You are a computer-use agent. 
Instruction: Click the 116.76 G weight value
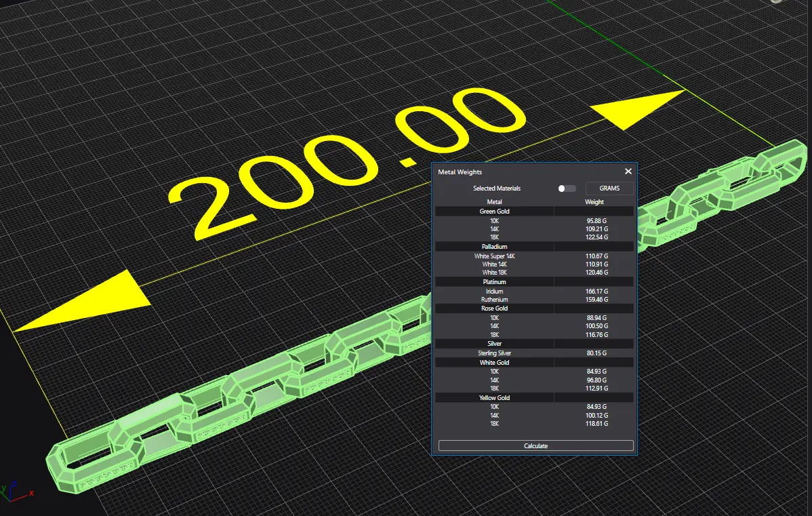pyautogui.click(x=596, y=335)
